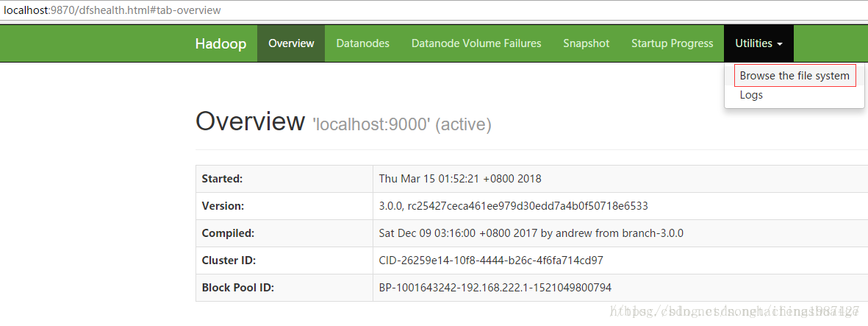Toggle the Utilities dropdown menu

[758, 43]
